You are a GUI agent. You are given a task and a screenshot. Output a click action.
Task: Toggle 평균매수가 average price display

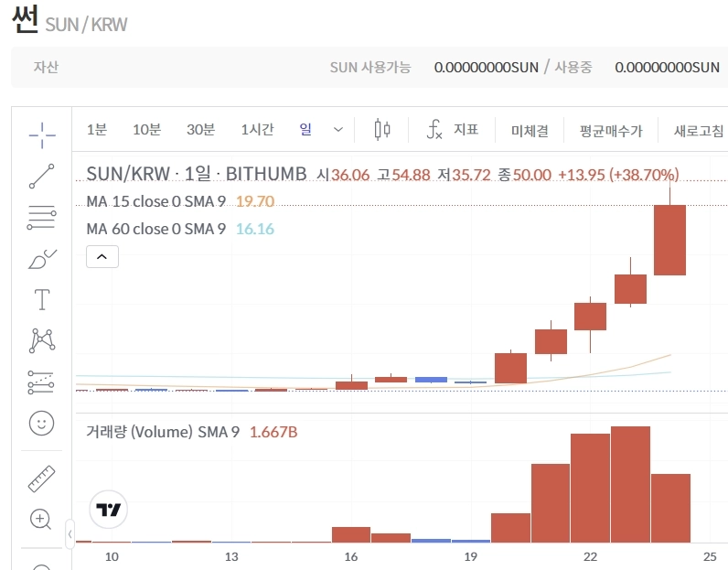click(x=611, y=131)
